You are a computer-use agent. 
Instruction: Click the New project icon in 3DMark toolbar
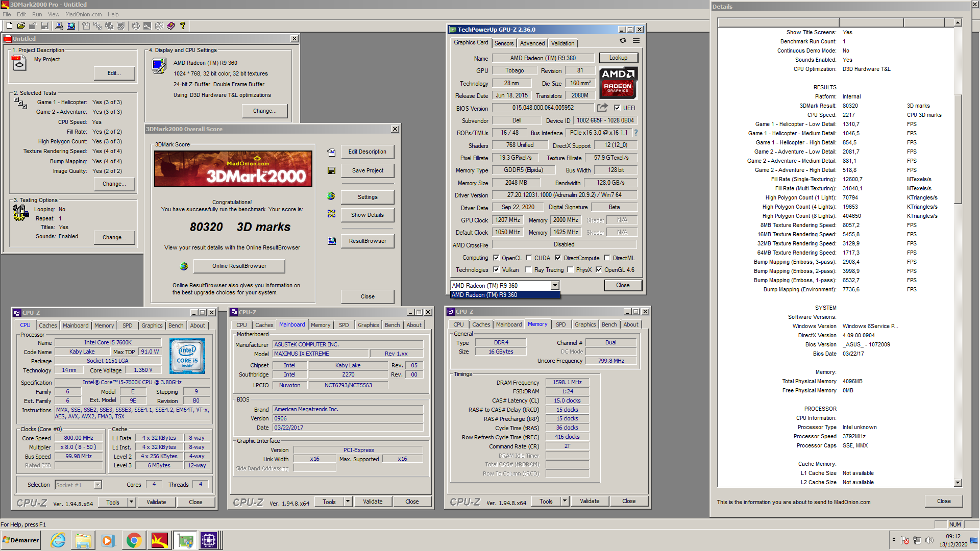(x=9, y=26)
